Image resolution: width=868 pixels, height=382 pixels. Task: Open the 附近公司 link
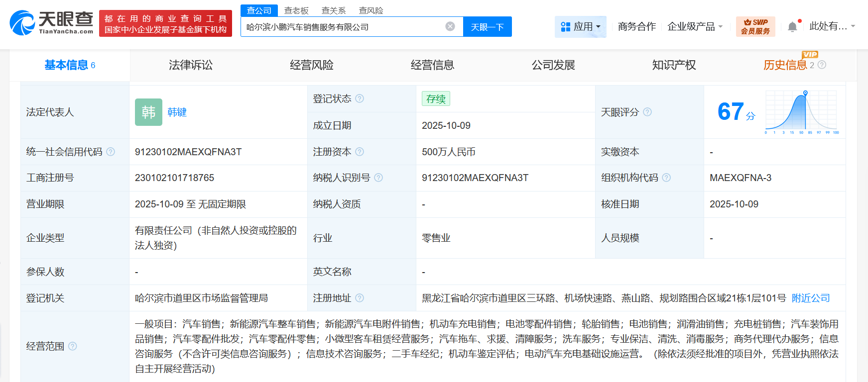pyautogui.click(x=811, y=298)
